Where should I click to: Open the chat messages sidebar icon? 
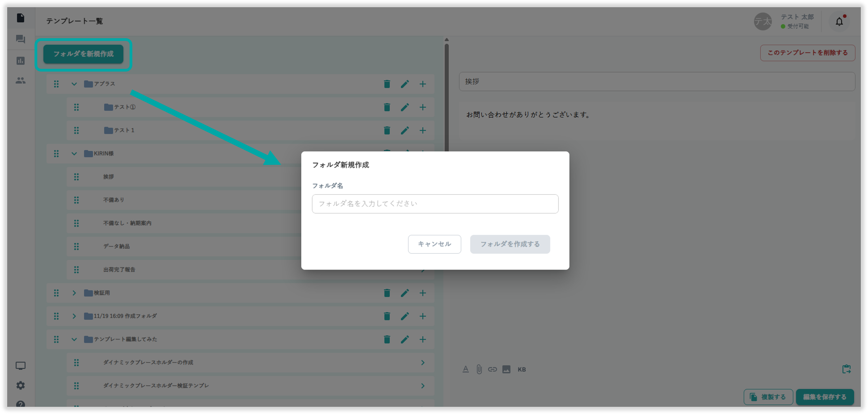21,39
